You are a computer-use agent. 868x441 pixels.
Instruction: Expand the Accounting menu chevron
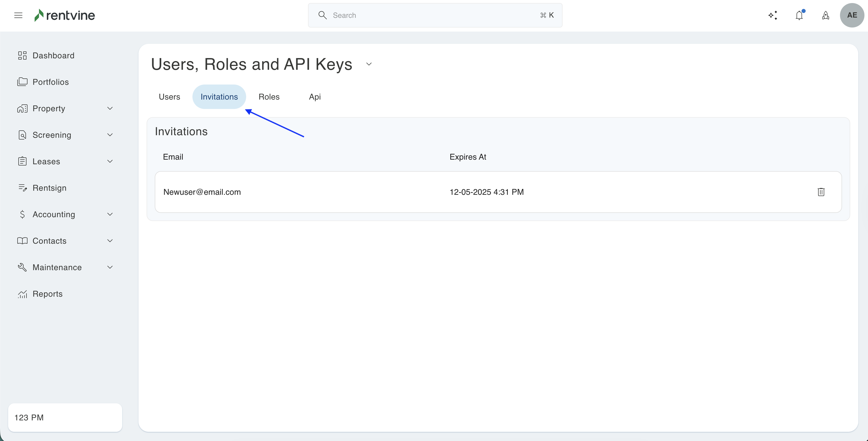[110, 214]
